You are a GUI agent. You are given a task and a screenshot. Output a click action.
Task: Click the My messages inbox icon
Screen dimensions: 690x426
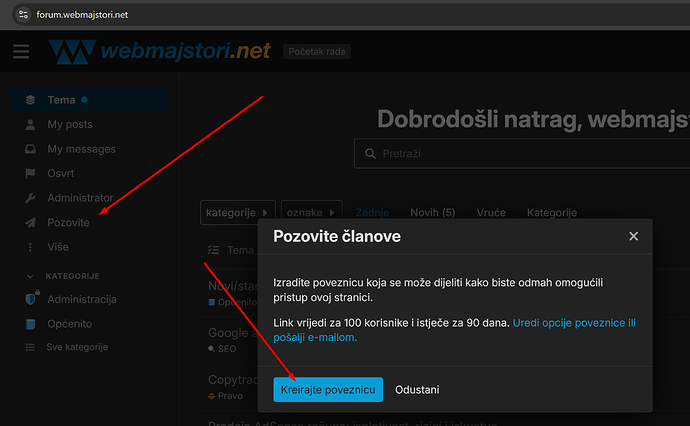pyautogui.click(x=30, y=149)
